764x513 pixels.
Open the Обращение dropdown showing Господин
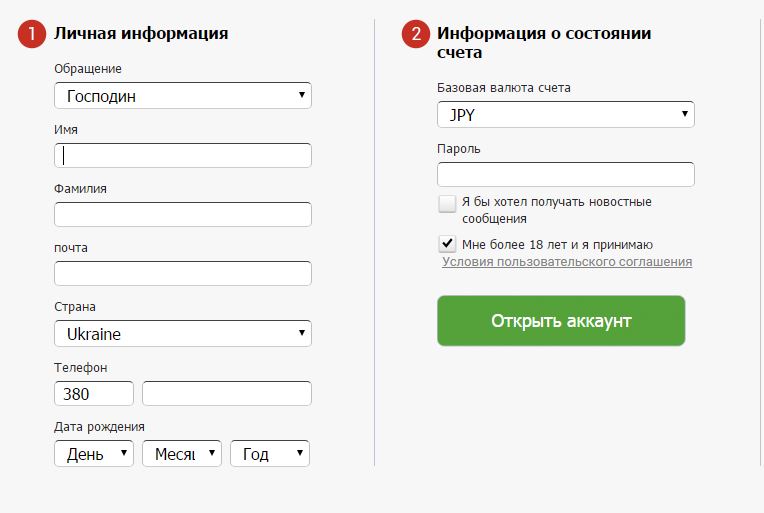point(182,96)
